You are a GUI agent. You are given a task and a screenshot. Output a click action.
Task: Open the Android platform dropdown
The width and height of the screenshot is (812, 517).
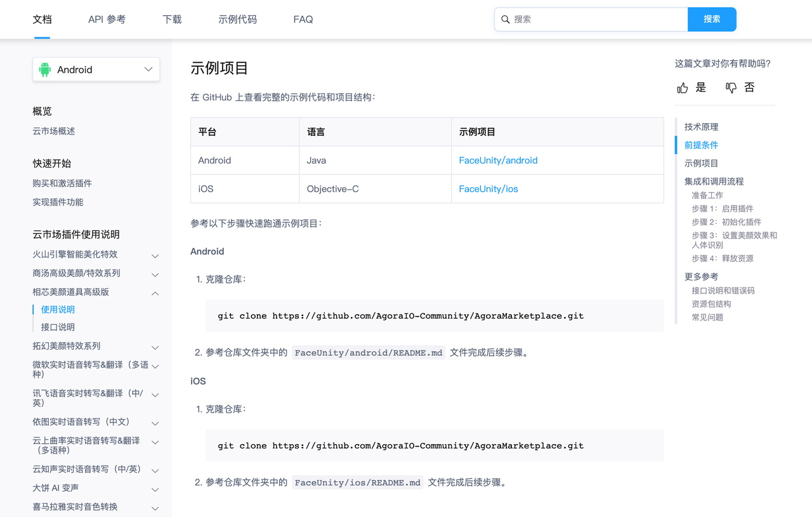[96, 70]
